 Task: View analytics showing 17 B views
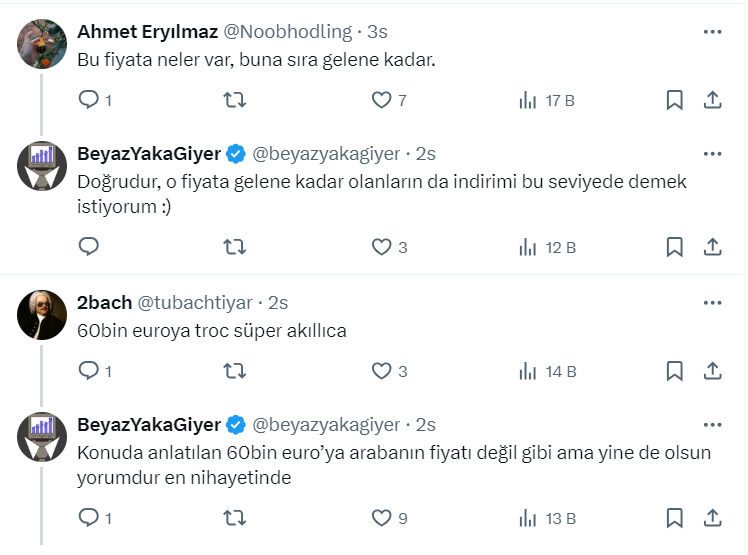[528, 100]
